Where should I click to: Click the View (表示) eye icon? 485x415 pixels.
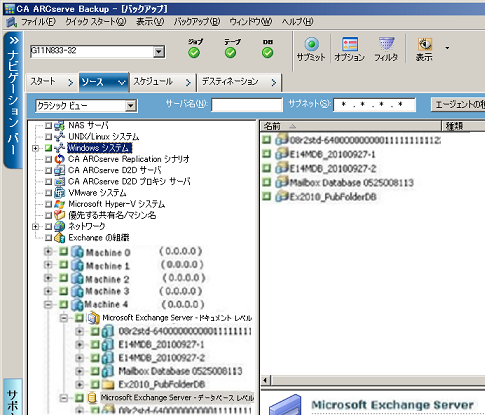pyautogui.click(x=425, y=44)
